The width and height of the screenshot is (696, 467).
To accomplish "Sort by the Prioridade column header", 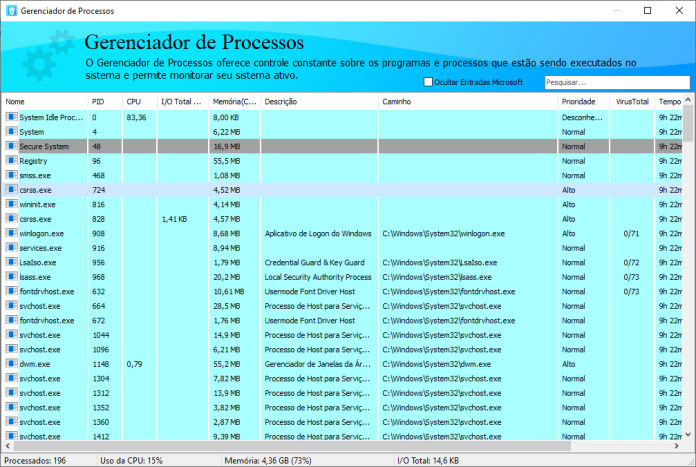I will pos(584,102).
